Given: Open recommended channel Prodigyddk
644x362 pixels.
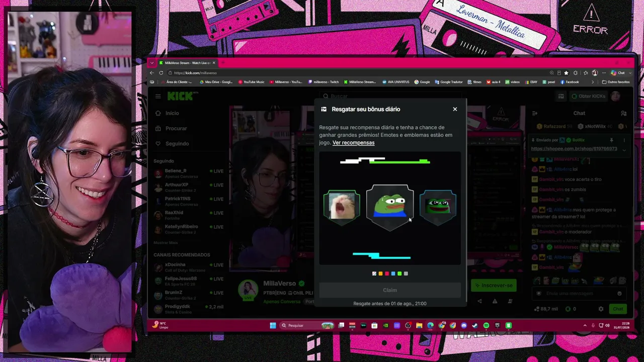Looking at the screenshot, I should tap(188, 309).
